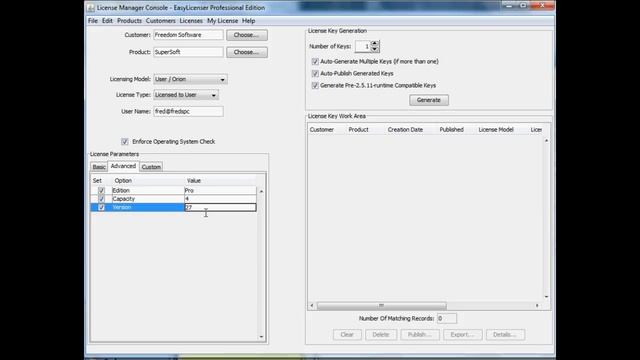Click parameters list scroll down arrow
This screenshot has height=360, width=640.
pos(261,337)
